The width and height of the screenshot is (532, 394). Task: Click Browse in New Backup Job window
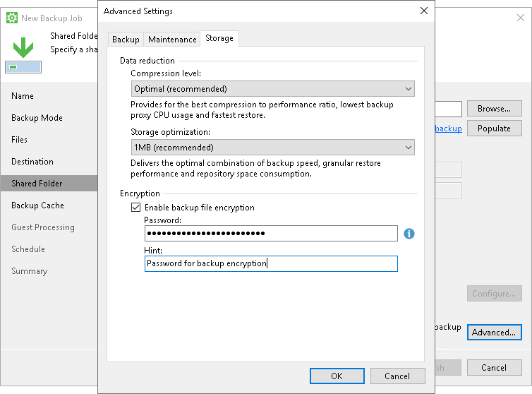coord(494,109)
